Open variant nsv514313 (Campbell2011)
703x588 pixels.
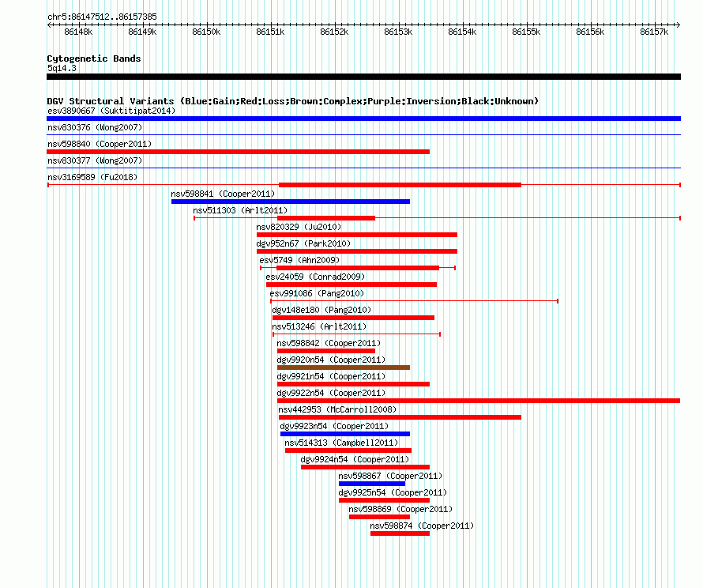341,443
